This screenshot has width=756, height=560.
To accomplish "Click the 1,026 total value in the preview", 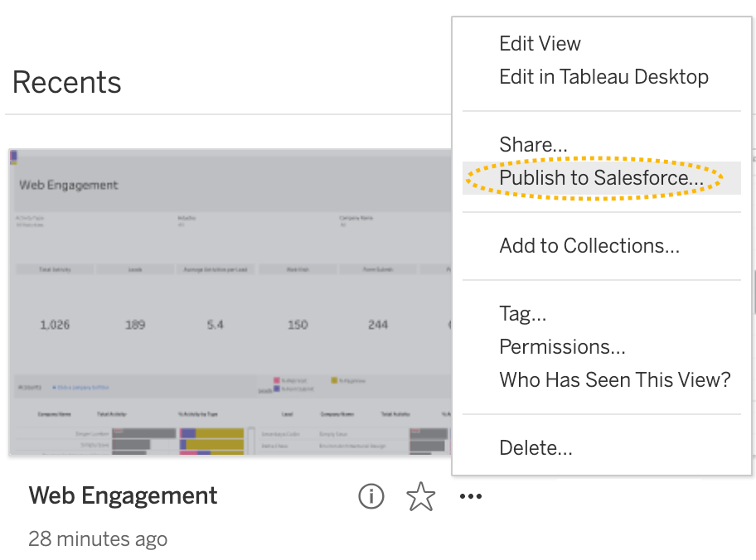I will pos(55,325).
